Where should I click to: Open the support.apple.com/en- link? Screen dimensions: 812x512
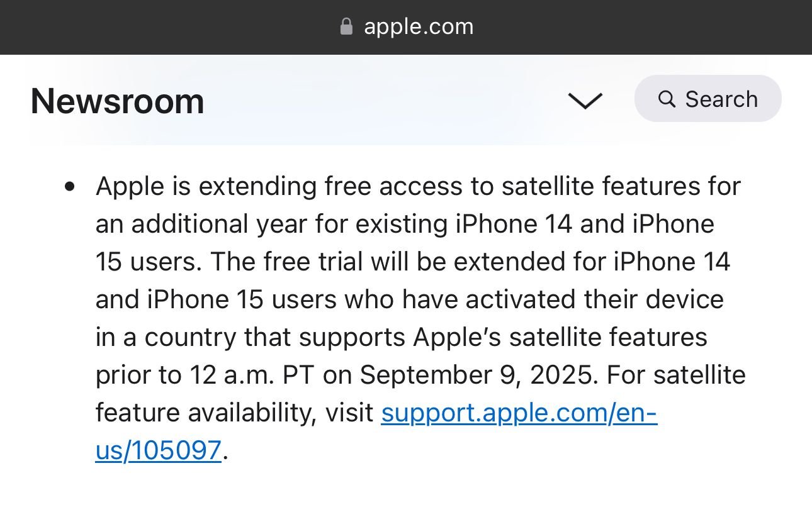click(519, 413)
